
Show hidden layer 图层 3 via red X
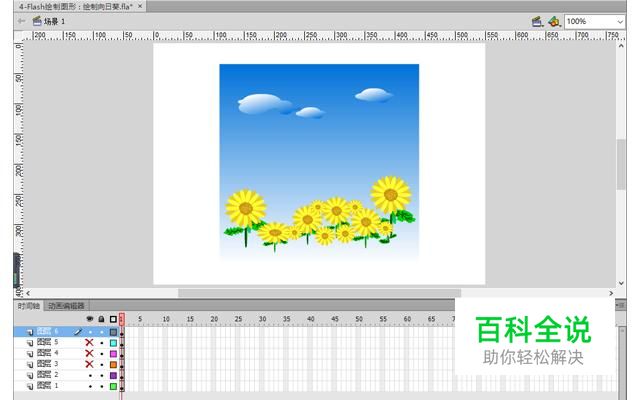pos(89,364)
